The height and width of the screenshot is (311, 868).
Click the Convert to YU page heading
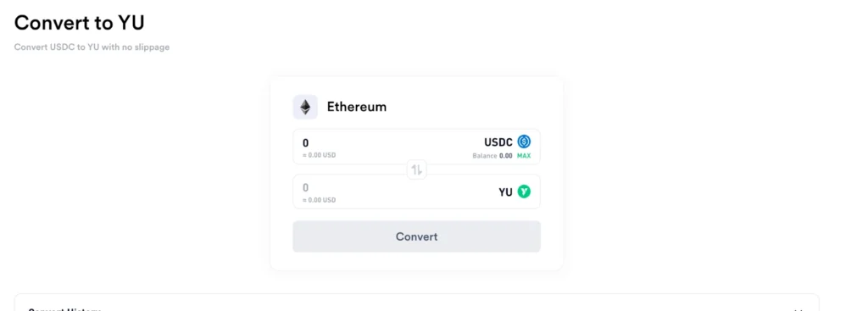79,23
